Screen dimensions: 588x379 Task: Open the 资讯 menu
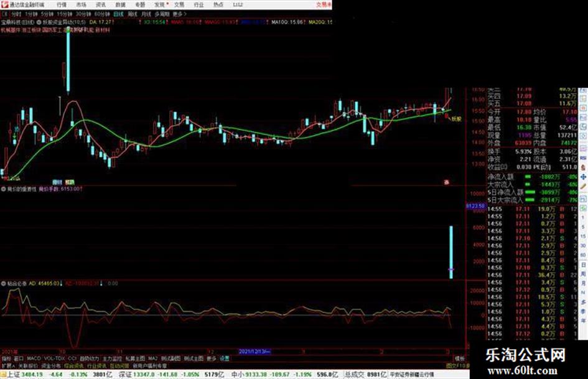pos(101,5)
